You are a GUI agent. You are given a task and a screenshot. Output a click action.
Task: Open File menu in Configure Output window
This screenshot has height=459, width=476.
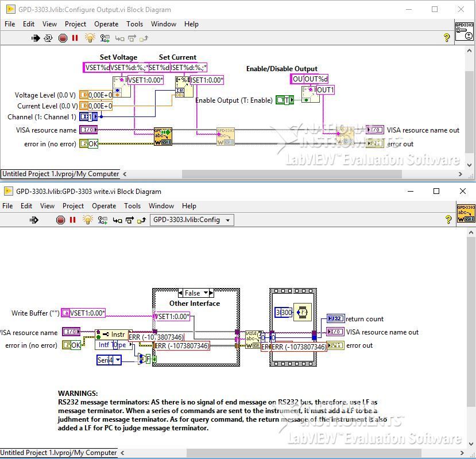click(10, 24)
